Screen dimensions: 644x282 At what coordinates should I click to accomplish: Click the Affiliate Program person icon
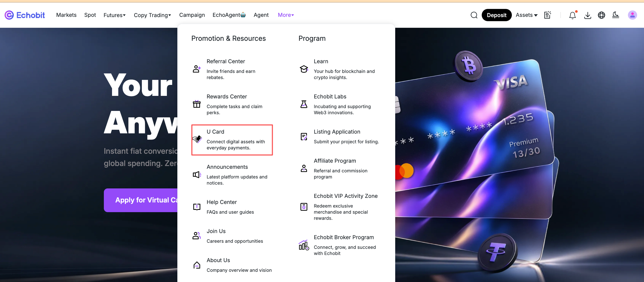(304, 168)
